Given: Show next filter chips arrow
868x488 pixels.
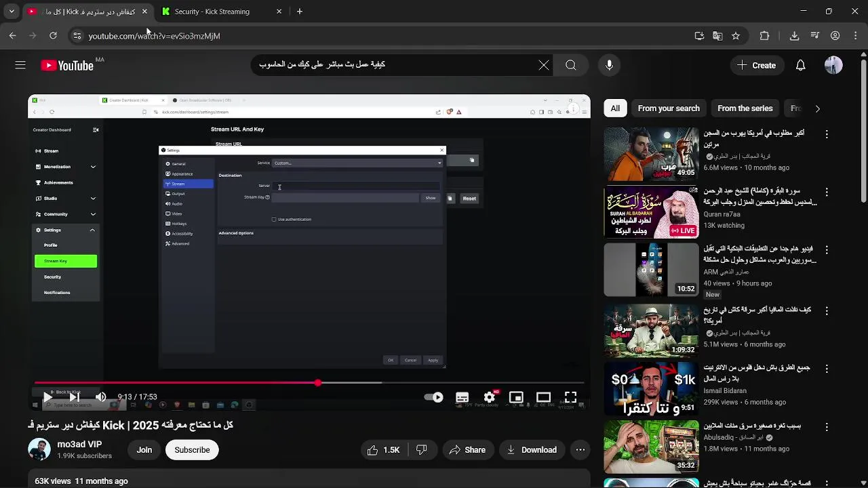Looking at the screenshot, I should click(817, 108).
